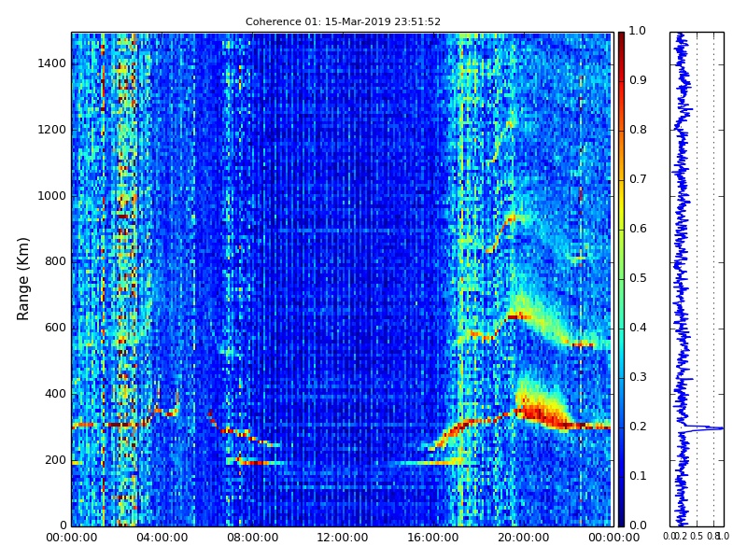Click the 0.1 colorbar label
This screenshot has width=747, height=560.
(638, 476)
